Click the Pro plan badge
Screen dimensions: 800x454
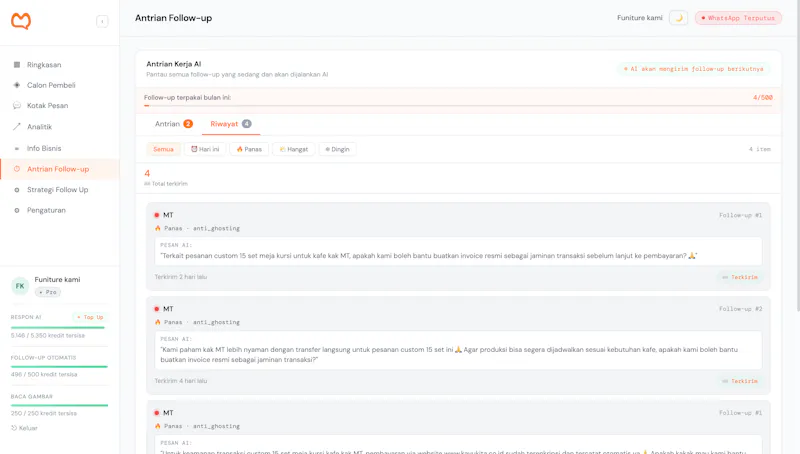click(48, 292)
